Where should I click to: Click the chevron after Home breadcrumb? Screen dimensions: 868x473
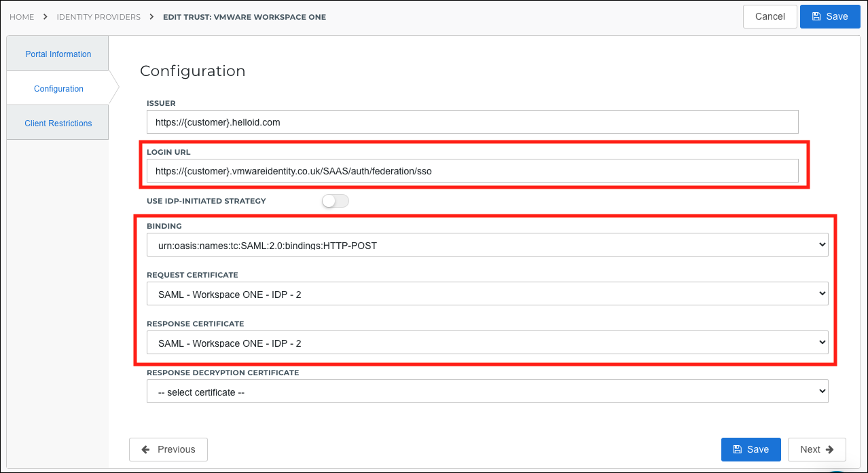click(x=46, y=16)
